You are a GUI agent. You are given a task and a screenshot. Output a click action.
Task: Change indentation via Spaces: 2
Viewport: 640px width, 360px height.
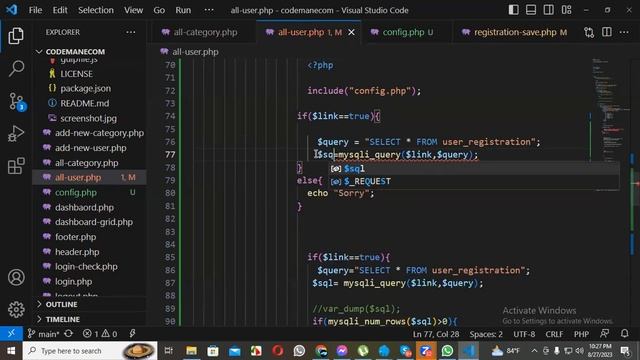pos(486,334)
